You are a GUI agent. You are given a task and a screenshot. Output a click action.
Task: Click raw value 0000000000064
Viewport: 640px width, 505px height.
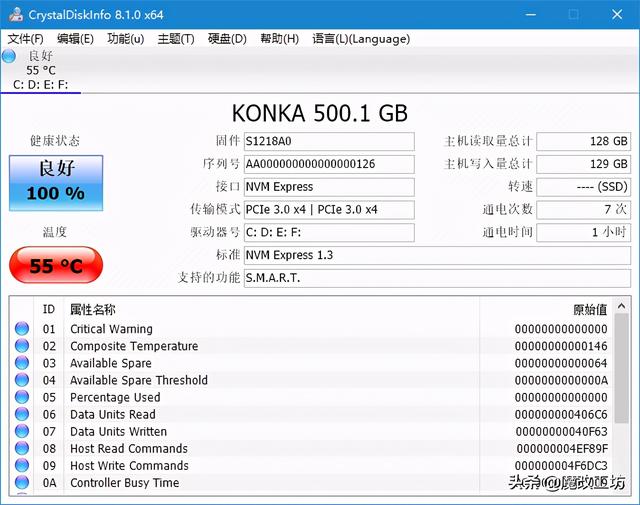pos(561,363)
